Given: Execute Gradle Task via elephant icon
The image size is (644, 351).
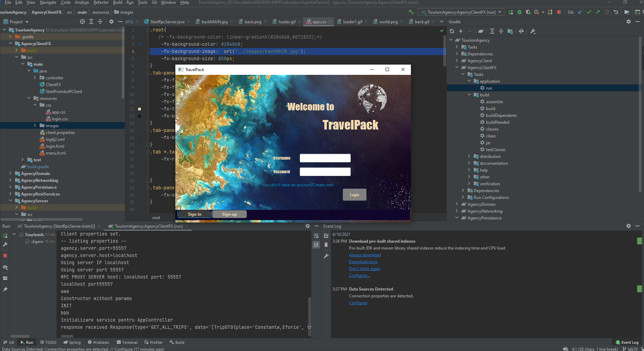Looking at the screenshot, I should point(481,31).
